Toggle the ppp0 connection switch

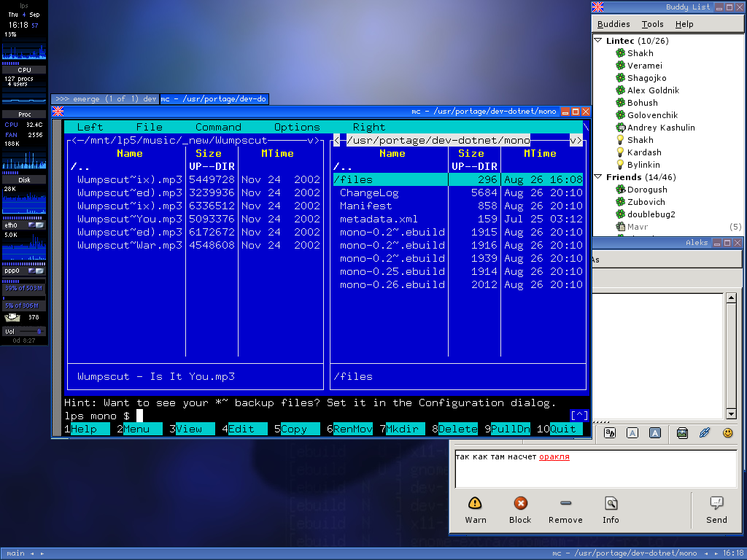click(34, 270)
